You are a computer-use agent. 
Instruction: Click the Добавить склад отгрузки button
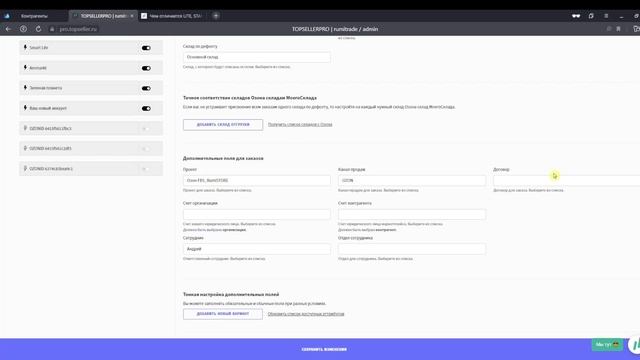point(223,124)
